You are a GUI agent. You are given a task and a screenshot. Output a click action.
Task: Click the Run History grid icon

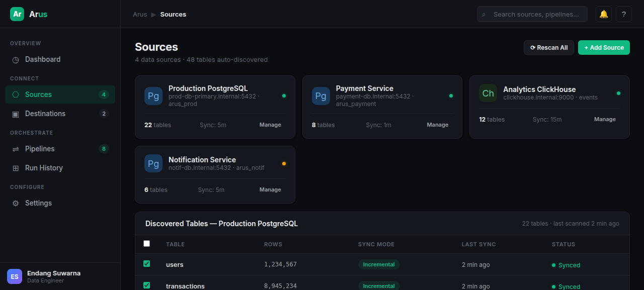click(16, 168)
